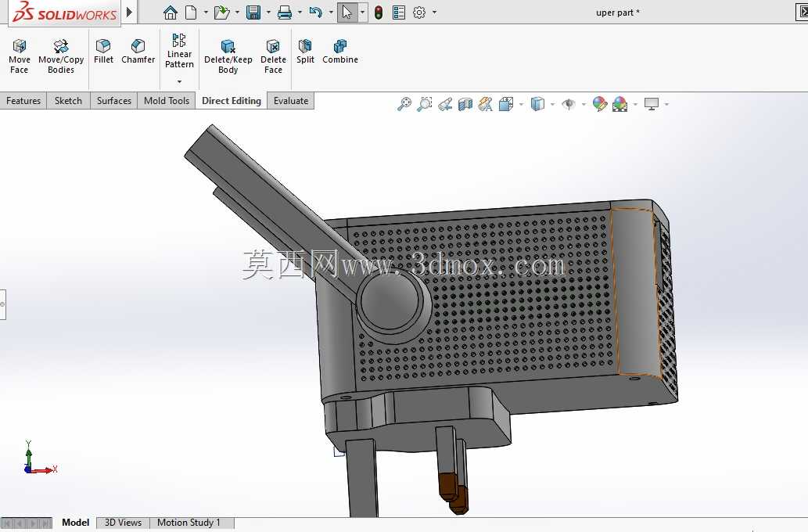Click the XYZ coordinate triad
Viewport: 808px width, 532px height.
[x=40, y=458]
